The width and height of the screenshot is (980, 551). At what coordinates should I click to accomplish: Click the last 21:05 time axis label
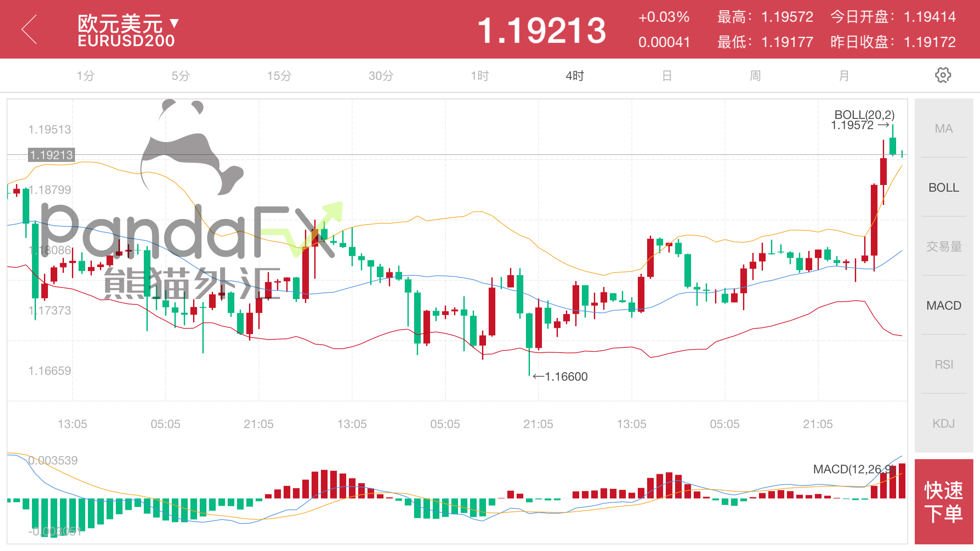pyautogui.click(x=818, y=424)
